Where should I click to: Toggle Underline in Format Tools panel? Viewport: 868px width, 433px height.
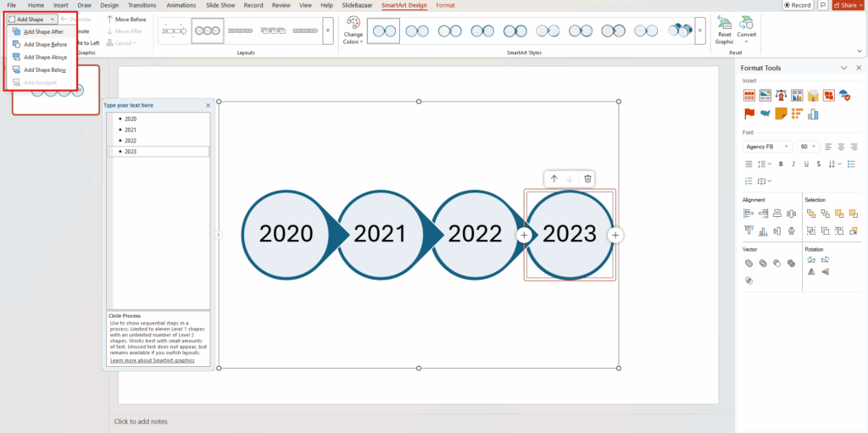804,164
